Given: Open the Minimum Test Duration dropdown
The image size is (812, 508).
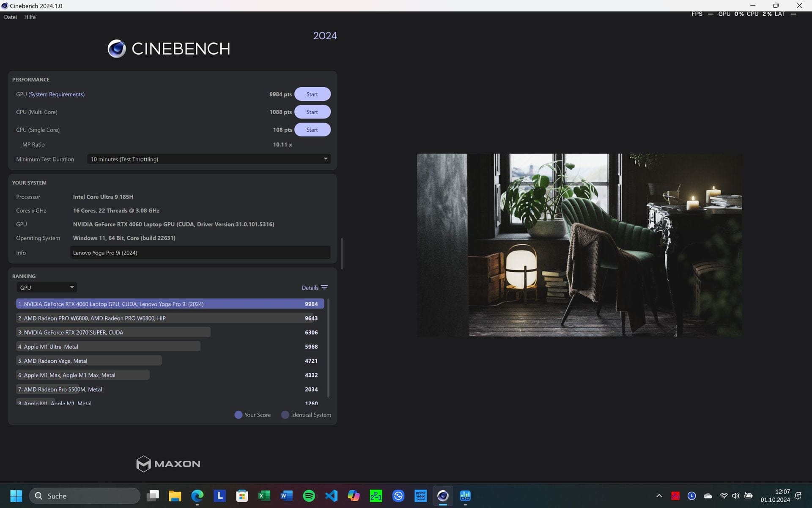Looking at the screenshot, I should (209, 159).
